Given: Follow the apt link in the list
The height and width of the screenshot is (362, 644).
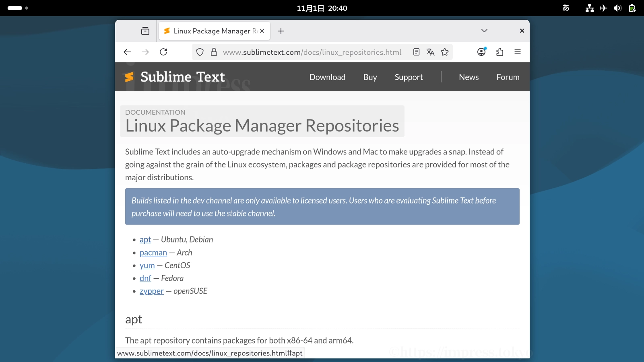Looking at the screenshot, I should pos(145,240).
